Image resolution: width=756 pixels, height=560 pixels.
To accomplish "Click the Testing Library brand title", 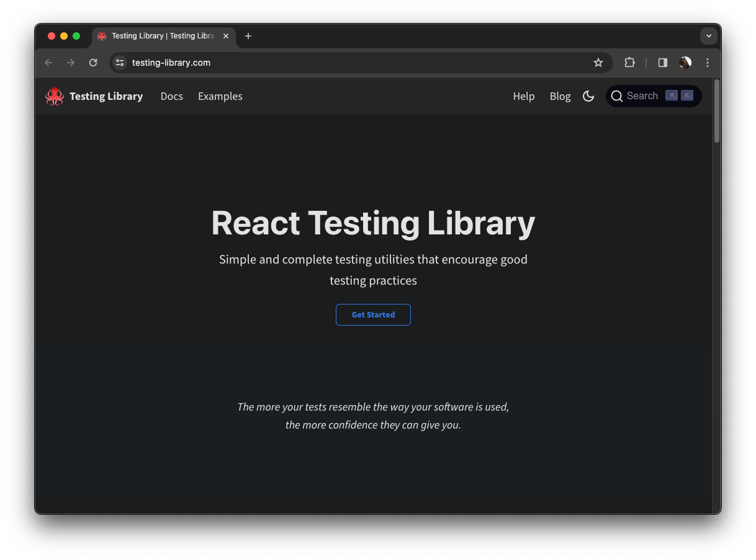I will (106, 96).
